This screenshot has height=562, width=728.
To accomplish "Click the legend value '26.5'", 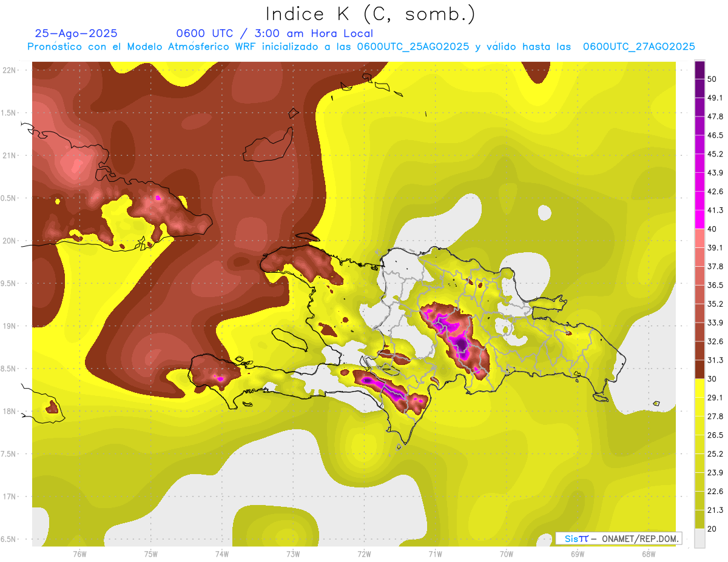I will click(x=715, y=435).
